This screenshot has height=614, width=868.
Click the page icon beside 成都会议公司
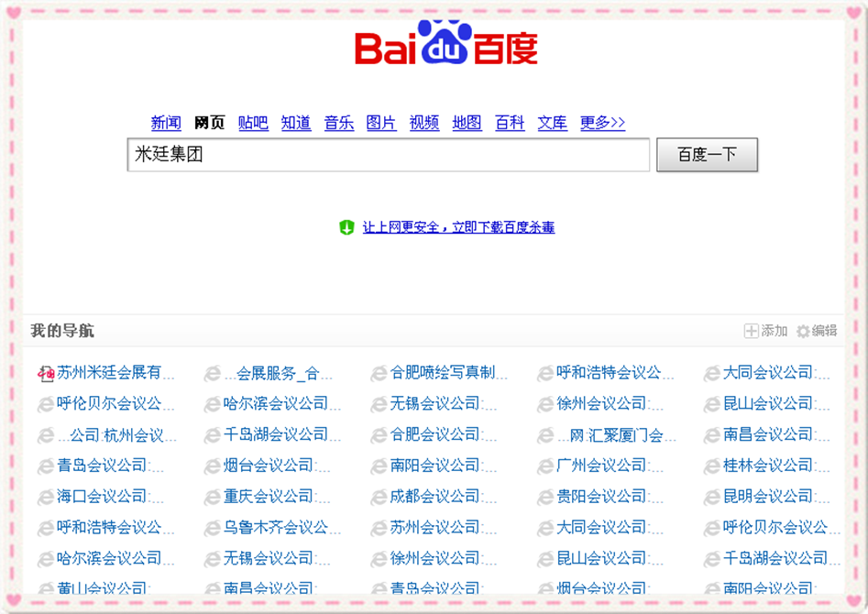coord(379,498)
